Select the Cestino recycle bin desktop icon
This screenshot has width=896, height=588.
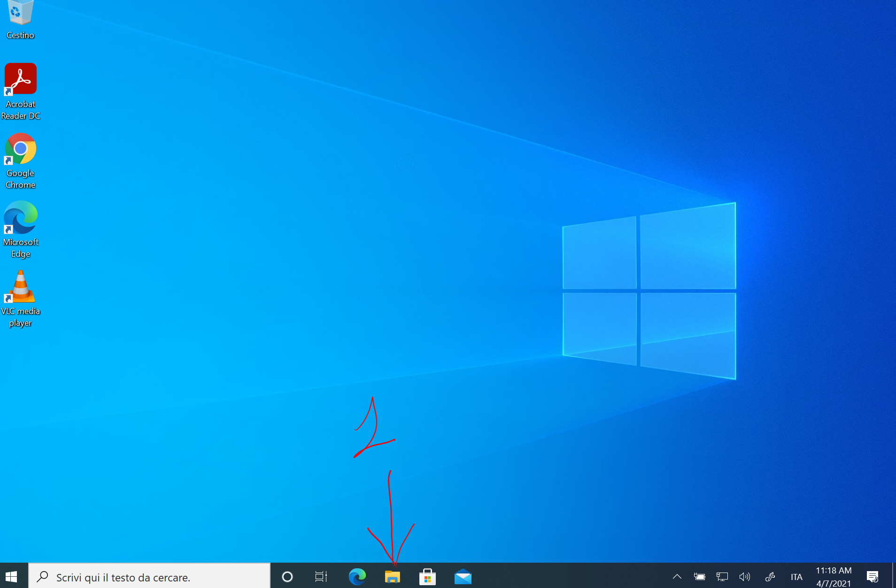tap(20, 19)
